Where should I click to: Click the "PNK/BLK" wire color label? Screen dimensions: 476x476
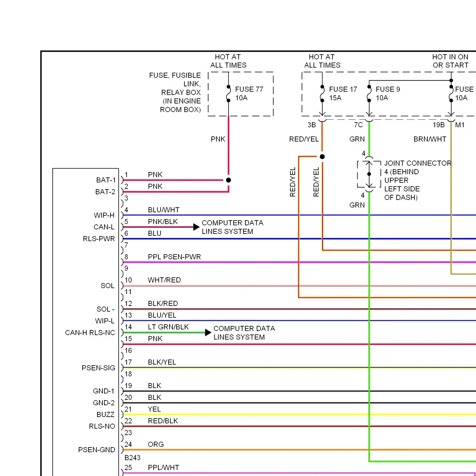click(163, 222)
